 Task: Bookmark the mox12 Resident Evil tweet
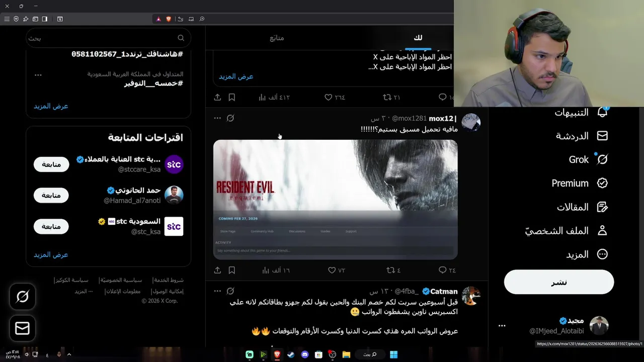(232, 270)
